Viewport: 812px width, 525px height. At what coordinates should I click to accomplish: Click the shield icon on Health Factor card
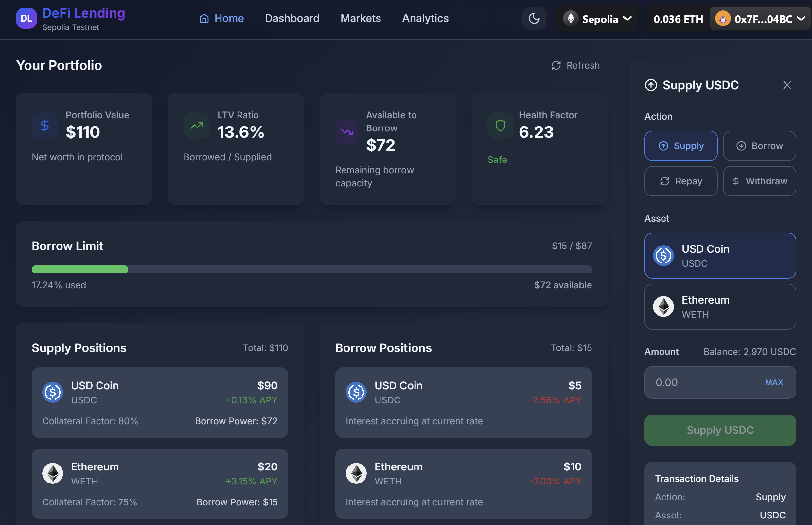(x=500, y=126)
